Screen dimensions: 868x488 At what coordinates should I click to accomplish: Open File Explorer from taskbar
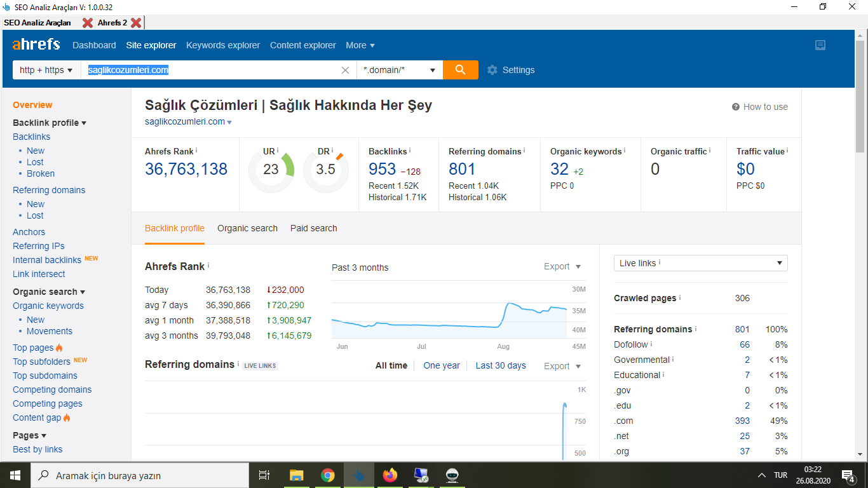click(296, 475)
